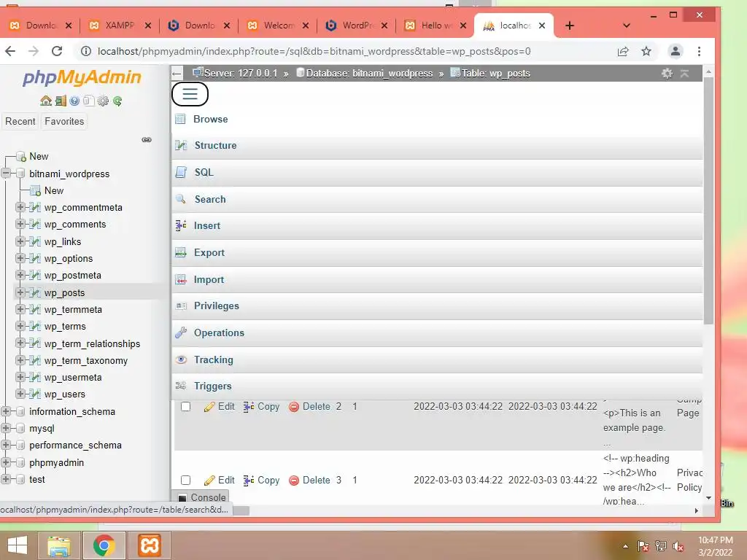Image resolution: width=747 pixels, height=560 pixels.
Task: Tick the checkbox for row with ID 3
Action: [x=186, y=480]
